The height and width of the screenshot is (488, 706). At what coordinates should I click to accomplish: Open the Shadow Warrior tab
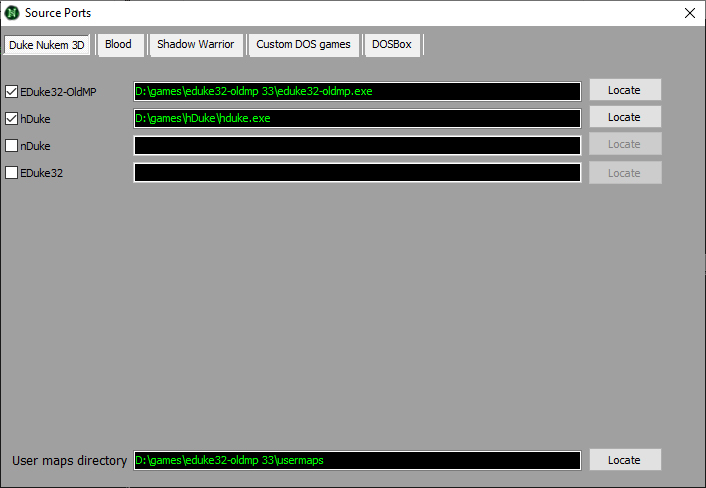pyautogui.click(x=196, y=45)
